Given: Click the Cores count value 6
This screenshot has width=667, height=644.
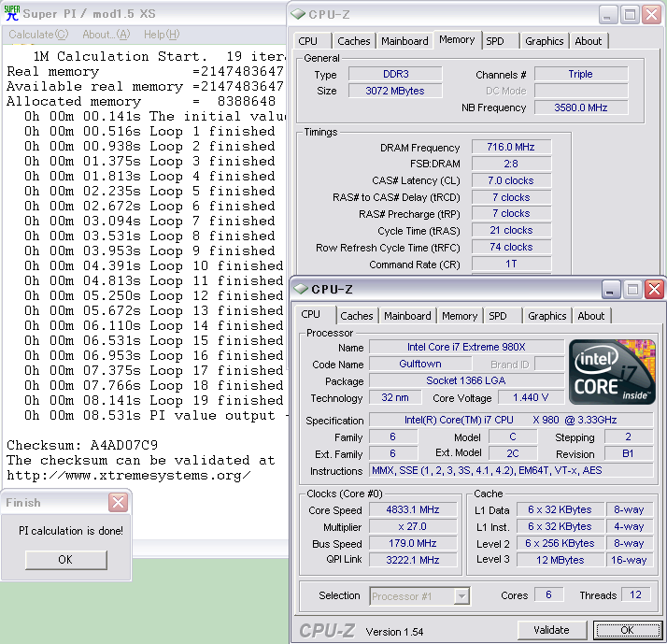Looking at the screenshot, I should click(x=548, y=594).
